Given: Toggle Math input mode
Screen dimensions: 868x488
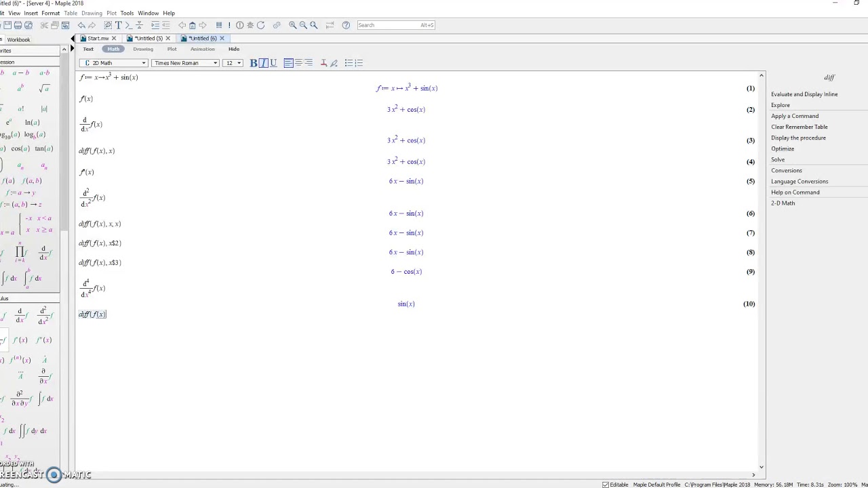Looking at the screenshot, I should pyautogui.click(x=113, y=49).
